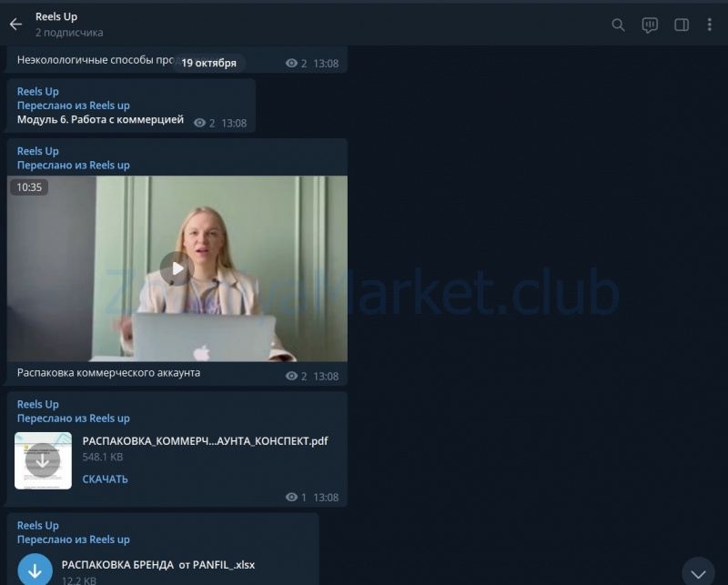Download РАСПАКОВКА БРЕНДА xlsx file icon

pyautogui.click(x=35, y=570)
